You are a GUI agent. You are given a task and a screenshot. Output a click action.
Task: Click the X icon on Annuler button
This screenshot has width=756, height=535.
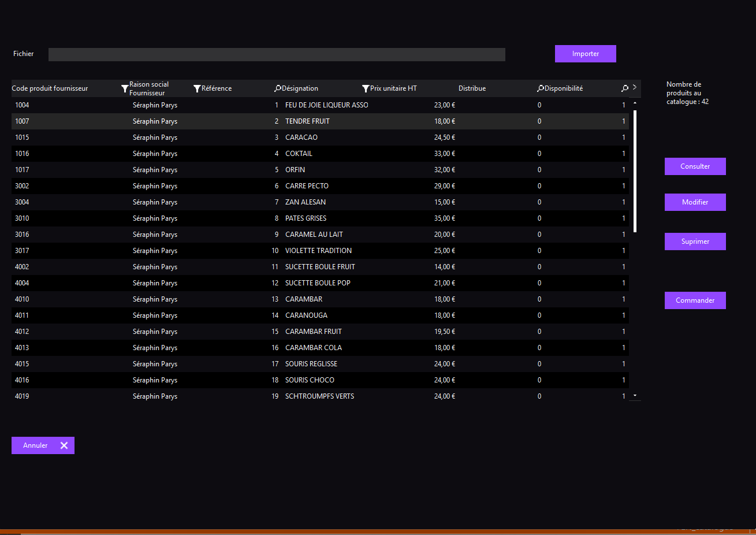point(64,445)
